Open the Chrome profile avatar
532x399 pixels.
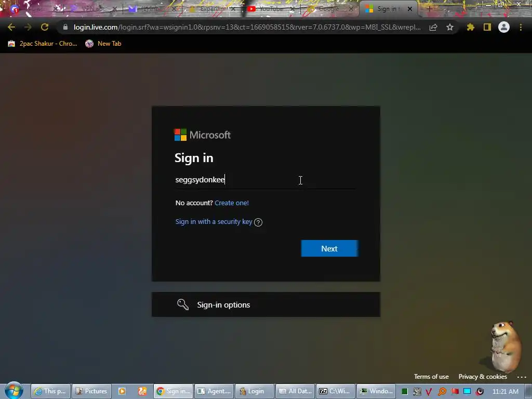click(x=504, y=27)
